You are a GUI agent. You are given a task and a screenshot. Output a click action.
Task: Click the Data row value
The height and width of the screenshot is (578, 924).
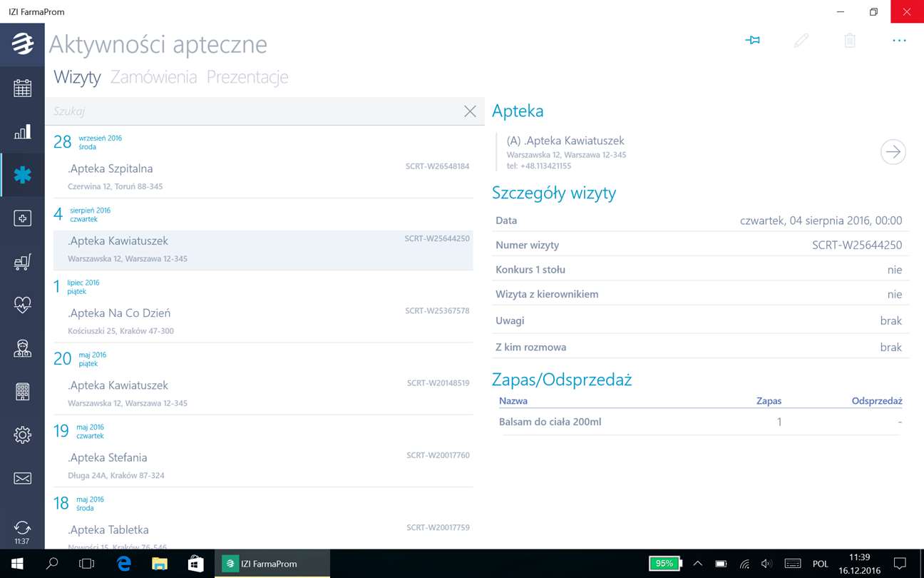tap(821, 220)
